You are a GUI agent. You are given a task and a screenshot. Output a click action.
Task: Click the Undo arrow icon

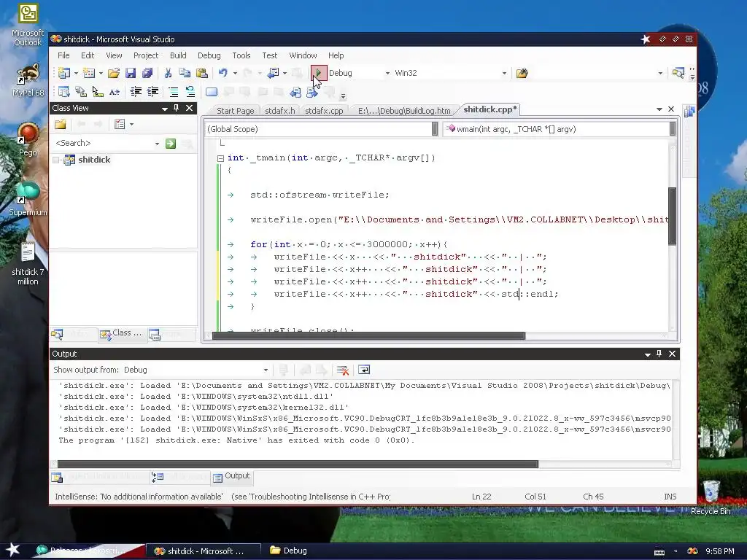click(223, 74)
